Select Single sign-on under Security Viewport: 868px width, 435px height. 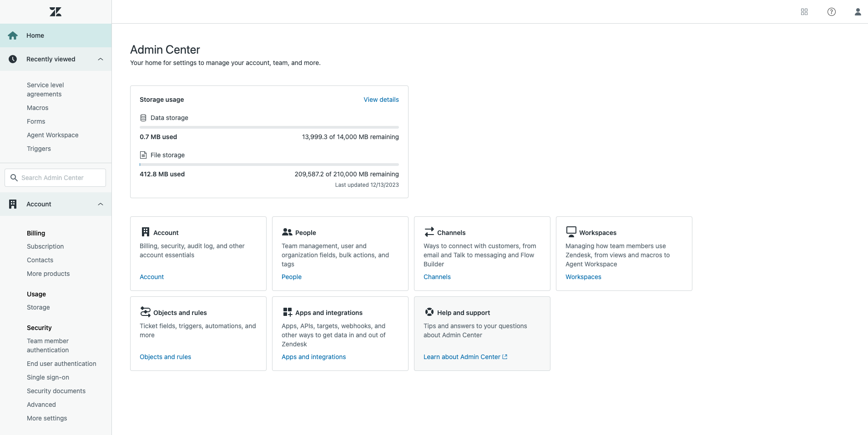click(47, 377)
